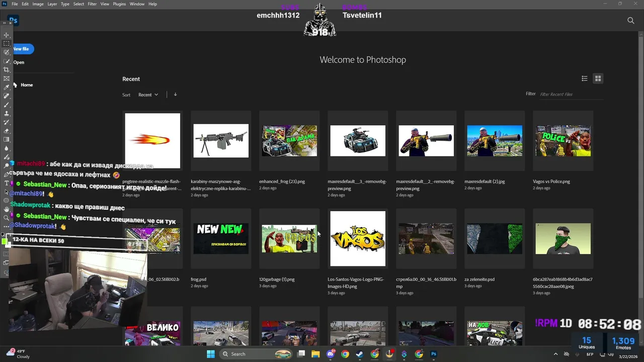Select the Crop tool

(x=7, y=70)
